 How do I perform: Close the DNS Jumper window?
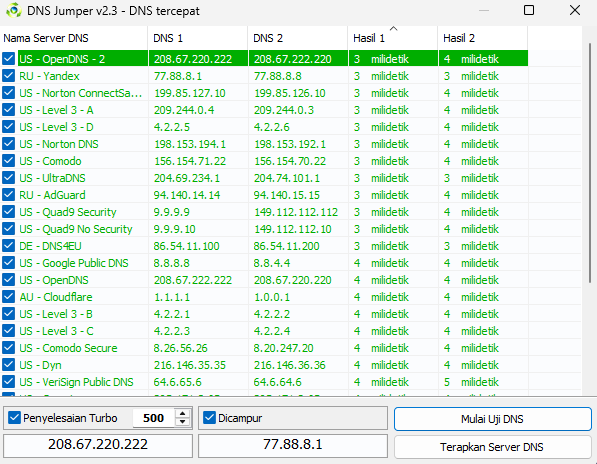575,10
